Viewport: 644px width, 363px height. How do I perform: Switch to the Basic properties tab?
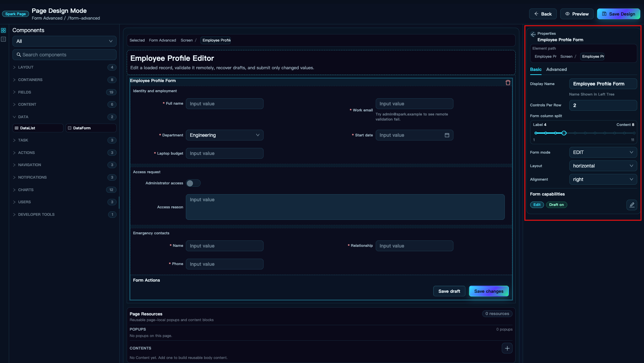pyautogui.click(x=536, y=69)
